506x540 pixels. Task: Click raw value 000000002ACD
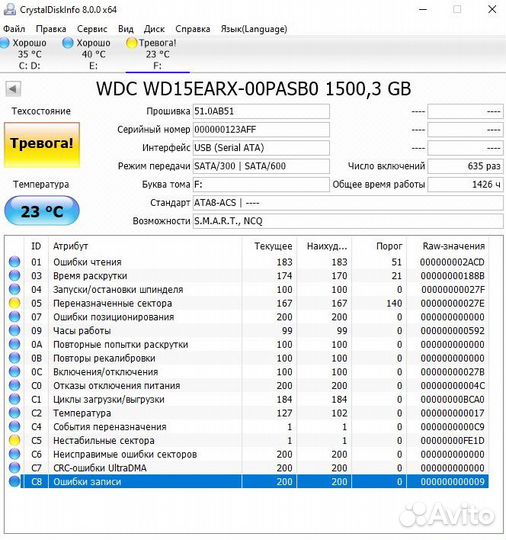[x=452, y=262]
